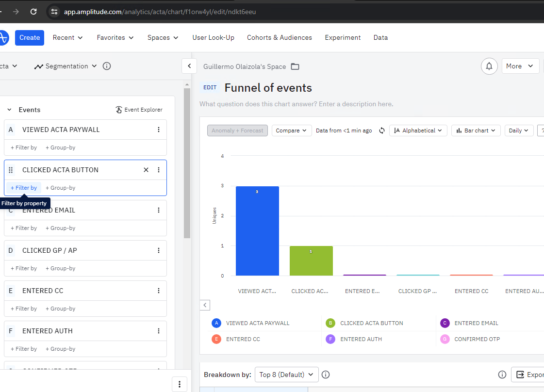Click the notification bell icon
544x392 pixels.
coord(489,66)
